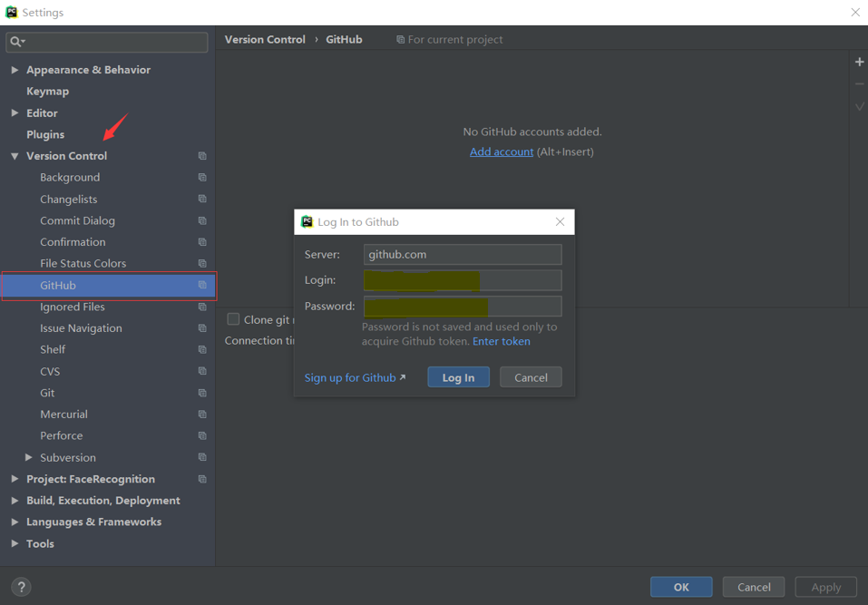Click the search magnifier icon in settings

pos(16,42)
